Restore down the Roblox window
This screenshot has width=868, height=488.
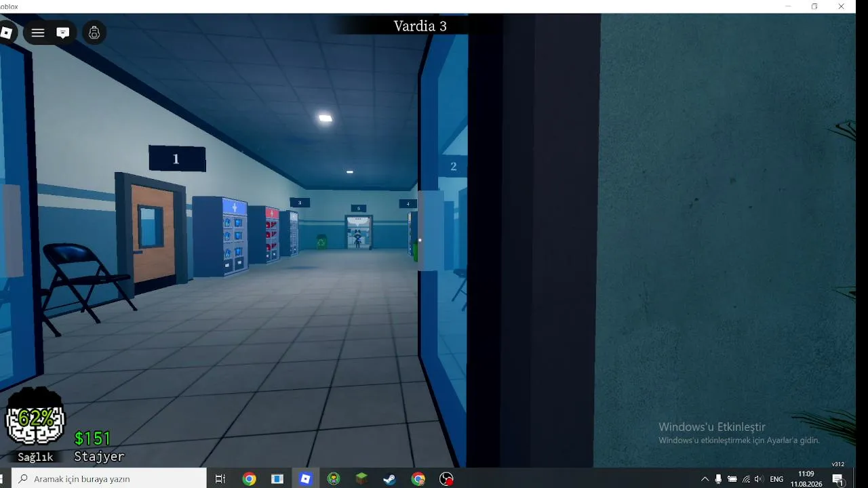(x=814, y=6)
